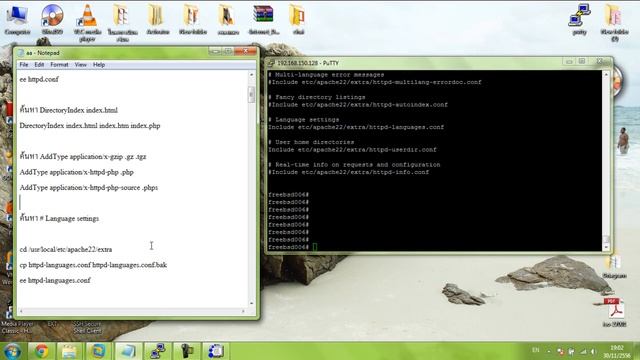
Task: Click the 'ee httpd.conf' line in Notepad
Action: (39, 79)
